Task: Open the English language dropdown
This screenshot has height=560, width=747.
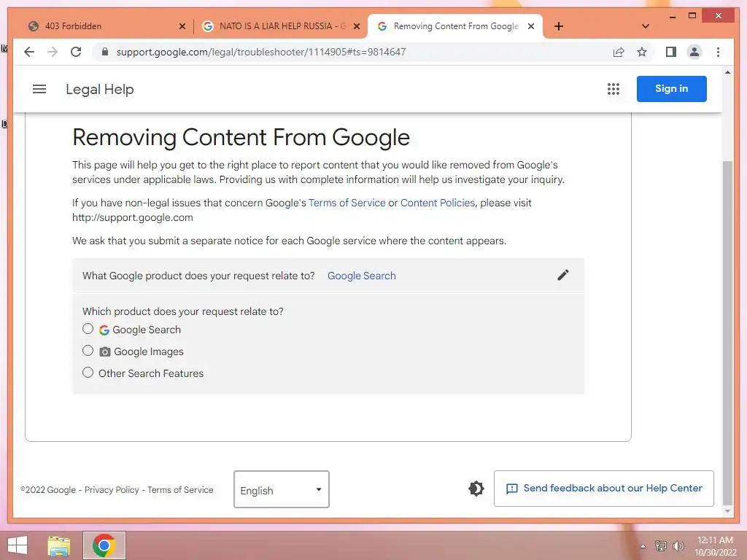Action: pos(282,489)
